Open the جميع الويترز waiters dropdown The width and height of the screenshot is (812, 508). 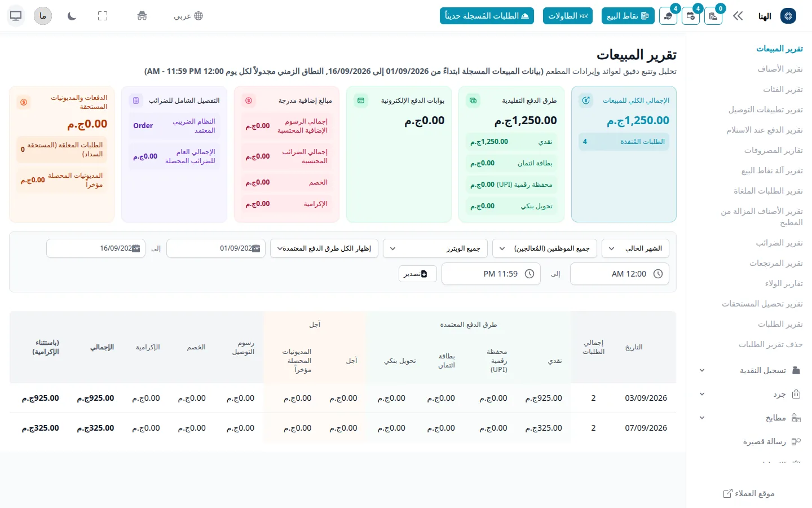click(435, 248)
